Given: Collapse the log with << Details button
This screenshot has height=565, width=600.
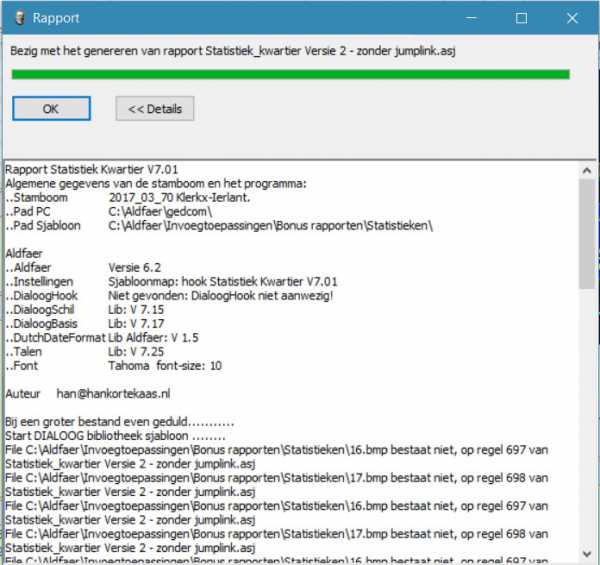Looking at the screenshot, I should pyautogui.click(x=154, y=109).
